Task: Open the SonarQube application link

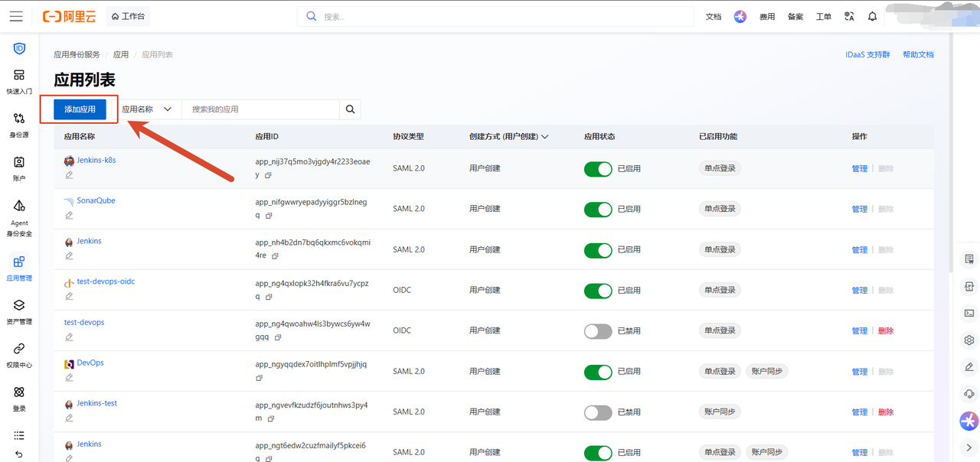Action: (96, 200)
